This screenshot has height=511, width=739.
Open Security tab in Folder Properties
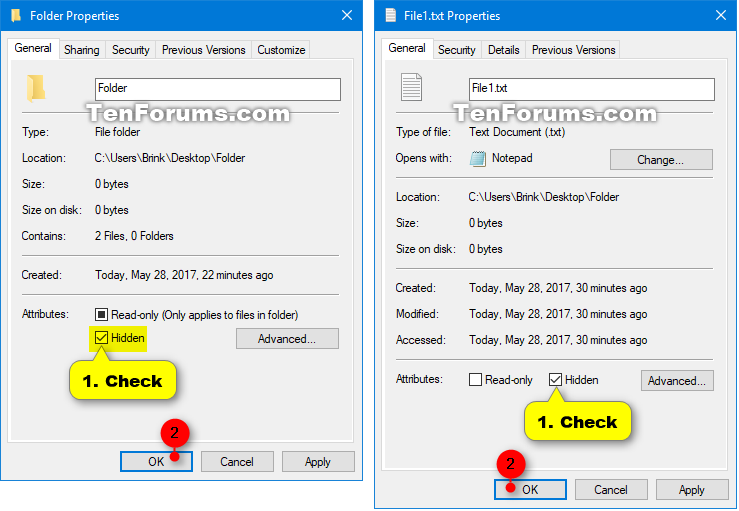coord(131,50)
